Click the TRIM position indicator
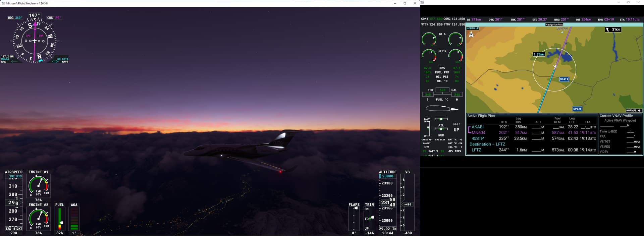Image resolution: width=644 pixels, height=236 pixels. pyautogui.click(x=369, y=219)
